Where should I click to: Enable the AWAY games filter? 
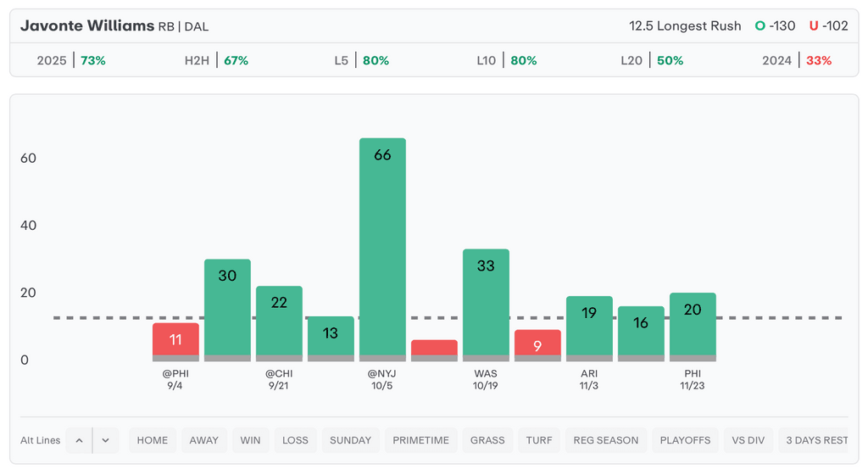(x=204, y=440)
